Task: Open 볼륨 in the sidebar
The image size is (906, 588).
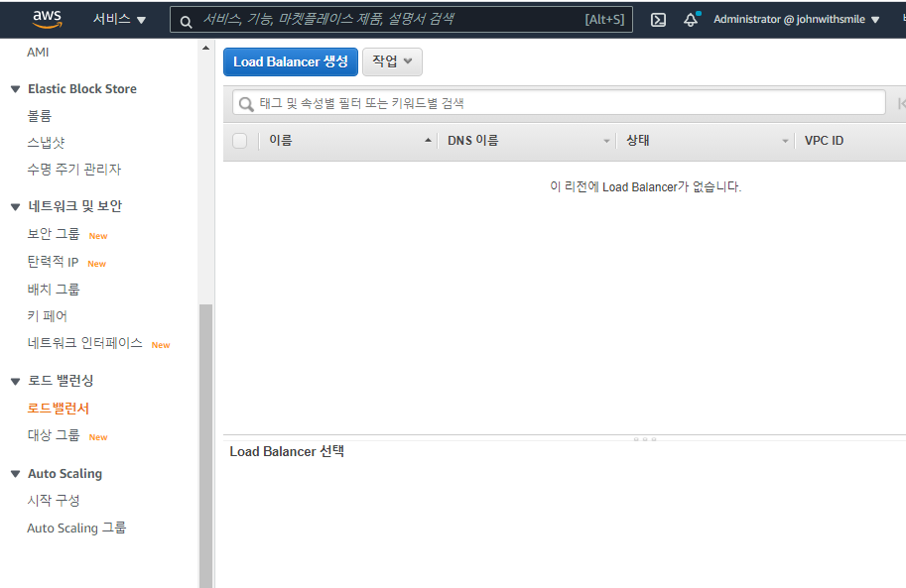Action: [40, 116]
